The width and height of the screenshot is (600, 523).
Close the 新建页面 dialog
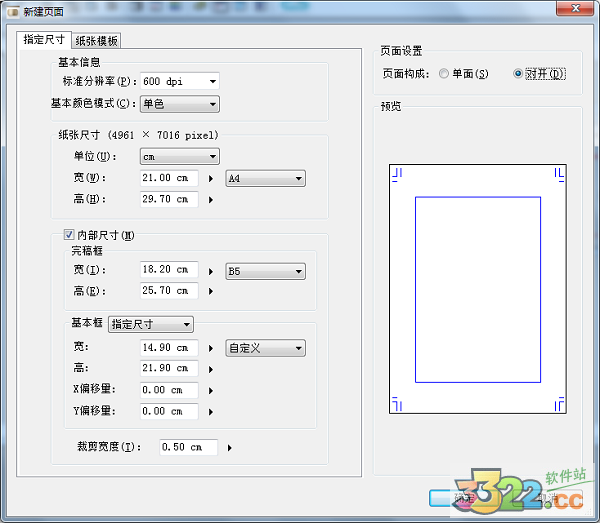[575, 8]
